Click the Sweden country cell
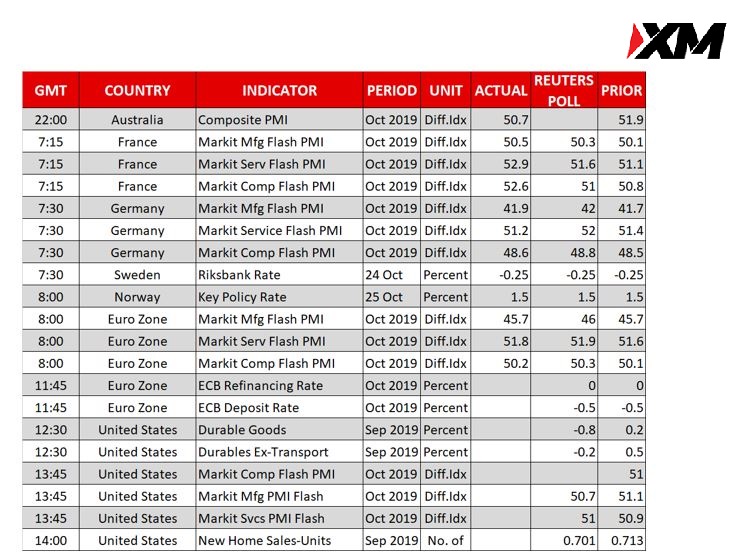Viewport: 739px width, 557px height. click(x=137, y=275)
